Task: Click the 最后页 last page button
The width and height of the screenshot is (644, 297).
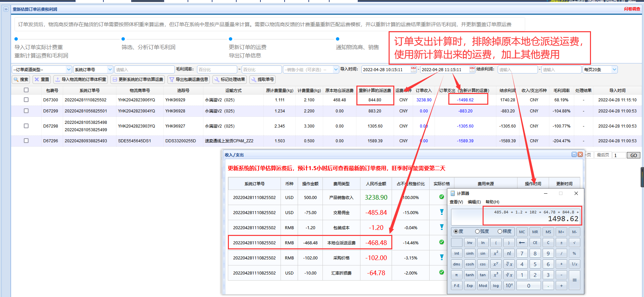Action: tap(603, 155)
